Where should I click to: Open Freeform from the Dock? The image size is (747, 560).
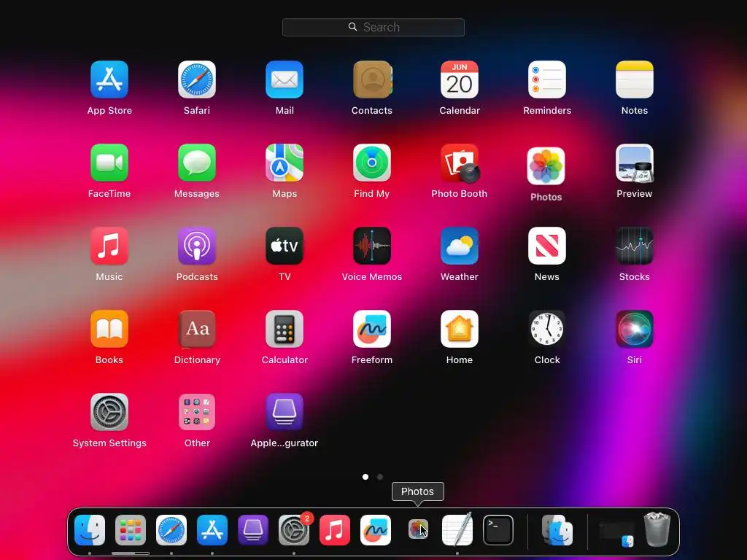pos(376,530)
